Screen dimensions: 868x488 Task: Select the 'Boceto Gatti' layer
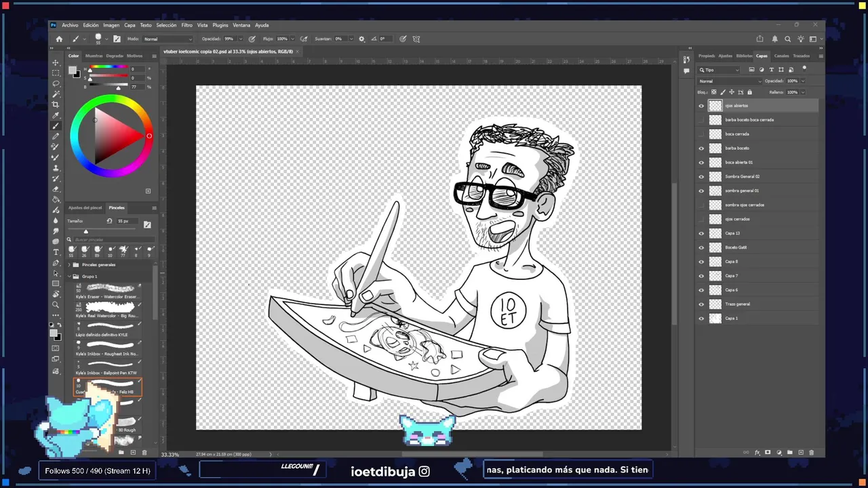click(762, 247)
